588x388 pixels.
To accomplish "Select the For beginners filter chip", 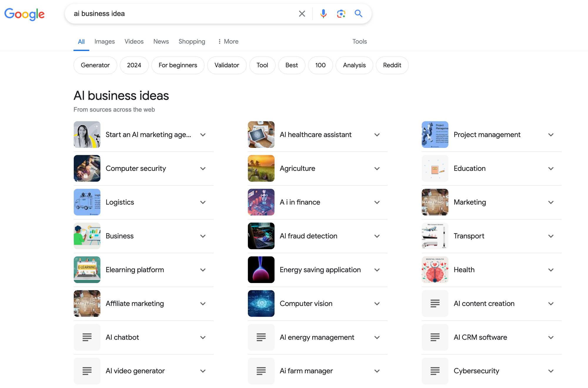I will point(178,65).
